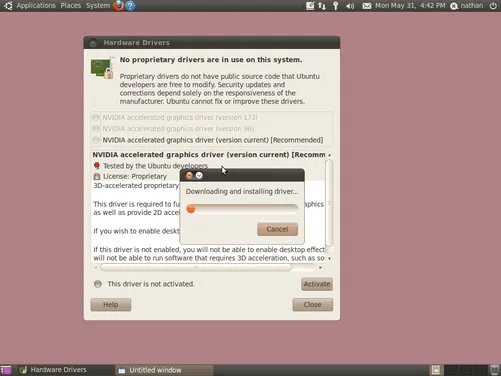Click the nathan user status icon
This screenshot has width=501, height=376.
coord(454,6)
